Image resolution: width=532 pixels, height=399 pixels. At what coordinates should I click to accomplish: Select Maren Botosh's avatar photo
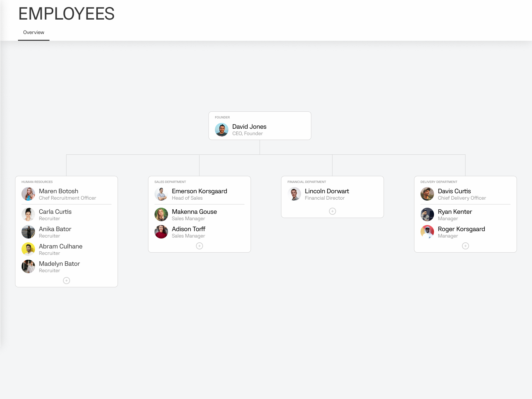pos(28,194)
